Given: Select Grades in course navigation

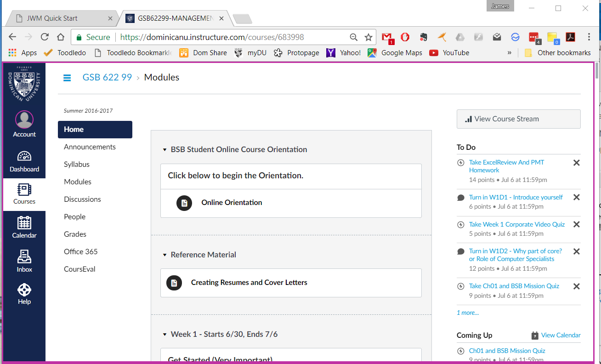Looking at the screenshot, I should pos(75,234).
